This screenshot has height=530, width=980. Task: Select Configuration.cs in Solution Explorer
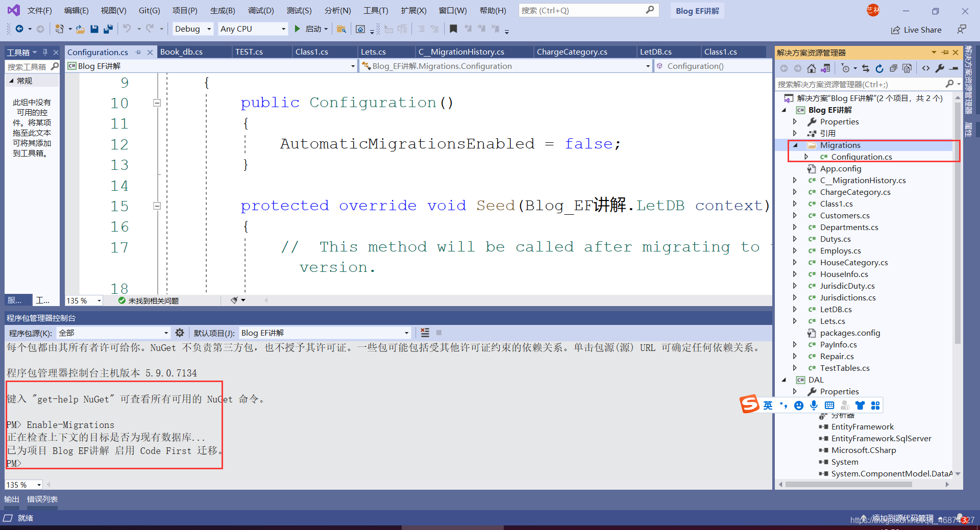[862, 157]
